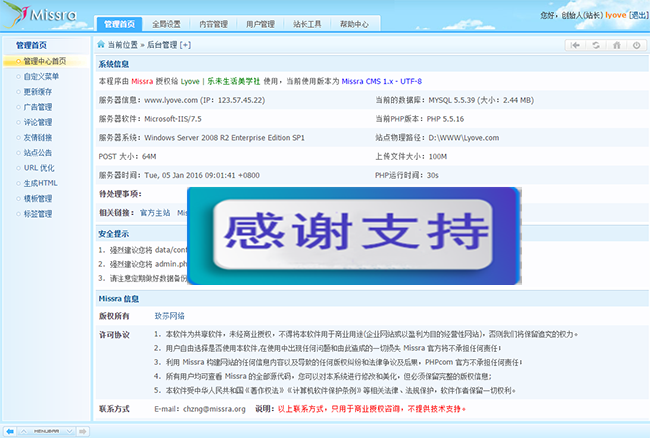Screen dimensions: 650x438
Task: Select URL 优化 in the sidebar
Action: click(x=39, y=168)
